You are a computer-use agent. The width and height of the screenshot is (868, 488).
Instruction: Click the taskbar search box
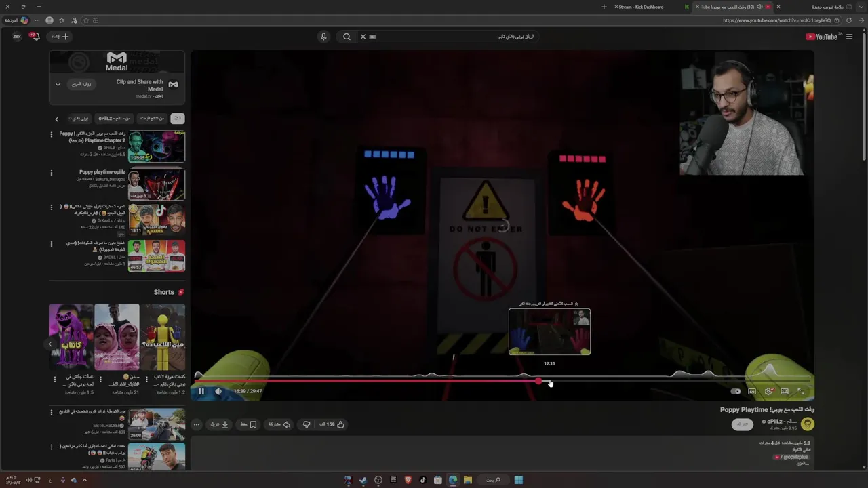click(494, 480)
